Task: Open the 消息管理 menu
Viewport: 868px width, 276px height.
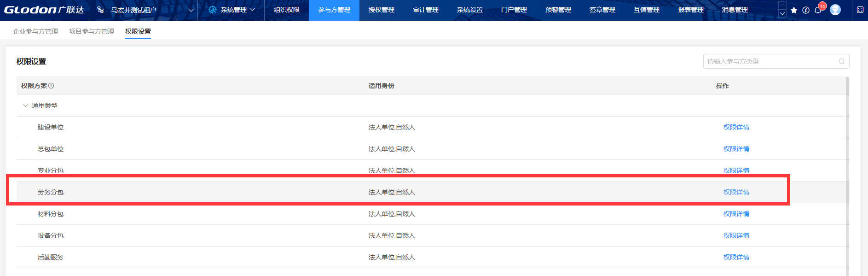Action: pos(735,10)
